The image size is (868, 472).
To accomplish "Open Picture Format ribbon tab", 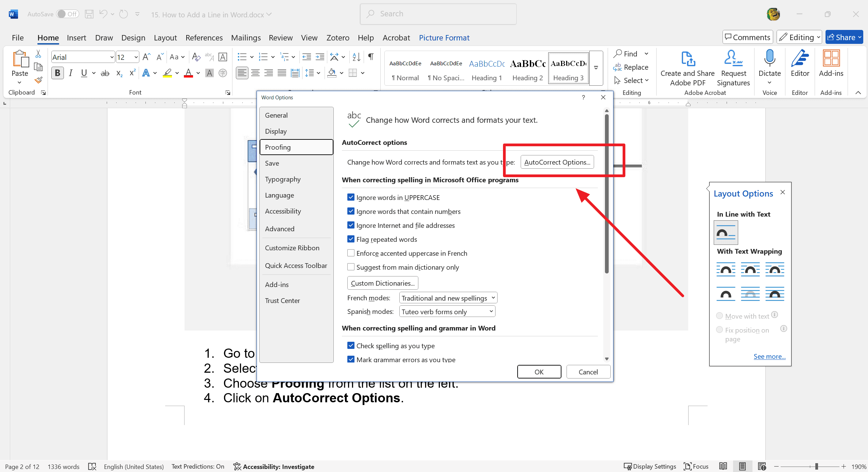I will [445, 38].
